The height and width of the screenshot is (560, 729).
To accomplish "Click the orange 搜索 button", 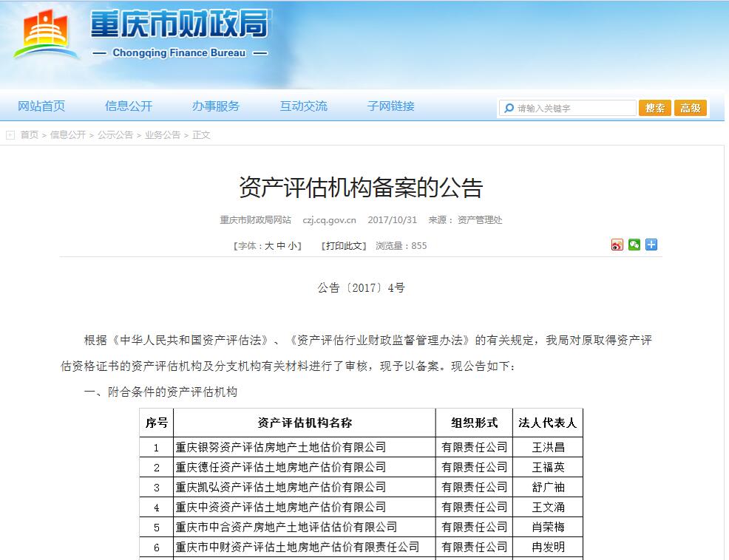I will (x=654, y=109).
